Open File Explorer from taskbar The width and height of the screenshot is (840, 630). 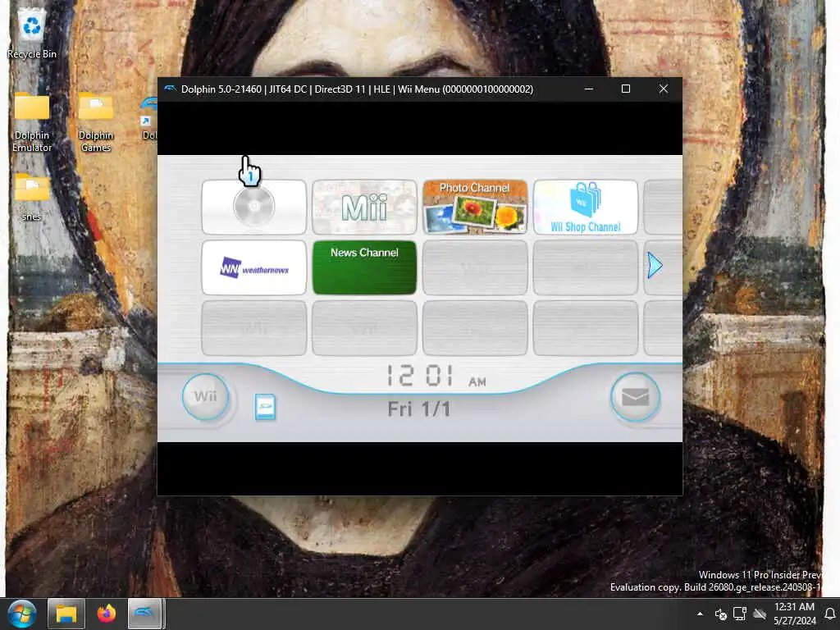(x=66, y=614)
